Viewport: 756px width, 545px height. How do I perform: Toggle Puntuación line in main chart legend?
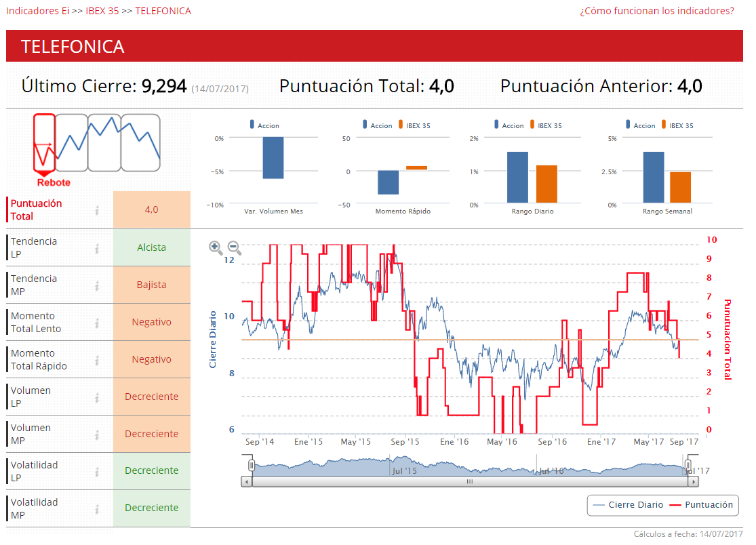pyautogui.click(x=702, y=504)
